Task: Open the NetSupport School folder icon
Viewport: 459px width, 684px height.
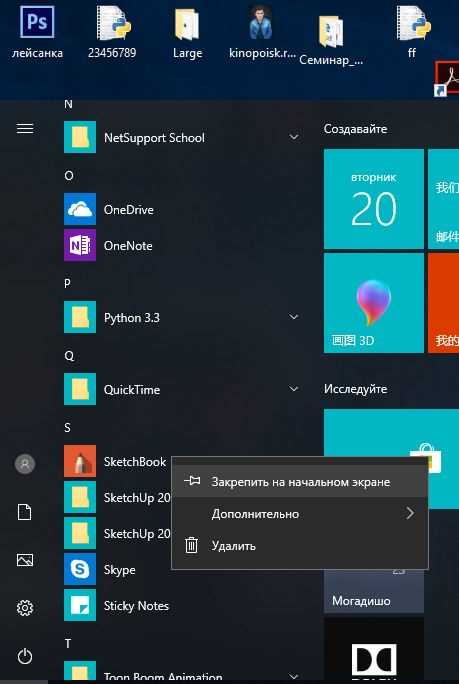Action: click(x=80, y=137)
